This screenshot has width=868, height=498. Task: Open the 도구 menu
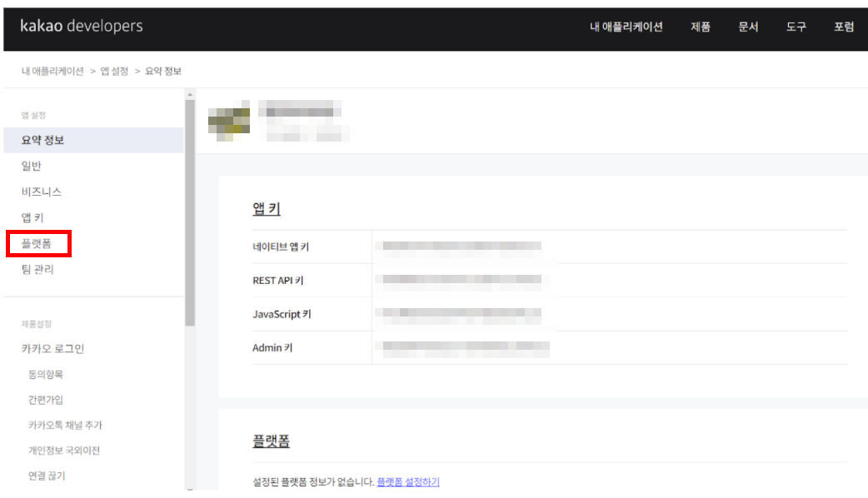coord(796,27)
